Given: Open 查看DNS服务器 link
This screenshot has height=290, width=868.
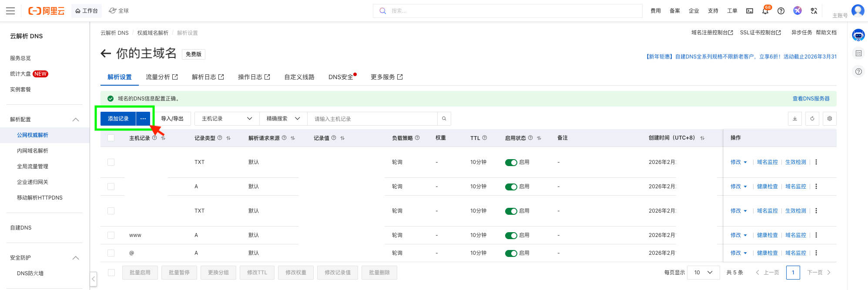Looking at the screenshot, I should tap(811, 99).
